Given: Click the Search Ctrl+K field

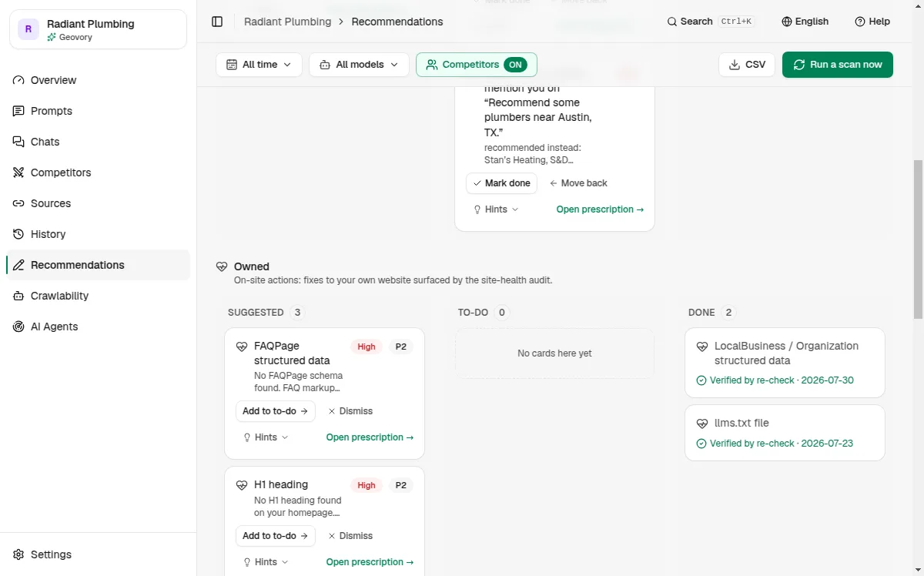Looking at the screenshot, I should (x=710, y=22).
